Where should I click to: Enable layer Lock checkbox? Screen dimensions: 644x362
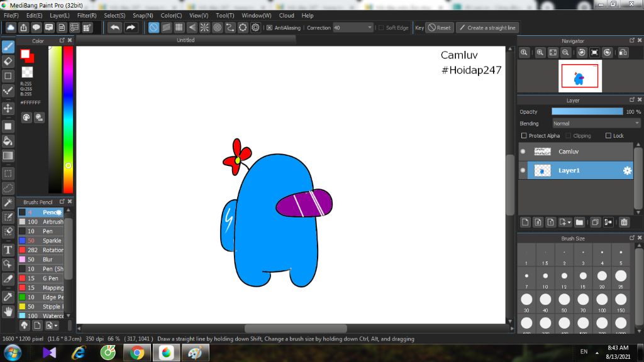coord(608,136)
